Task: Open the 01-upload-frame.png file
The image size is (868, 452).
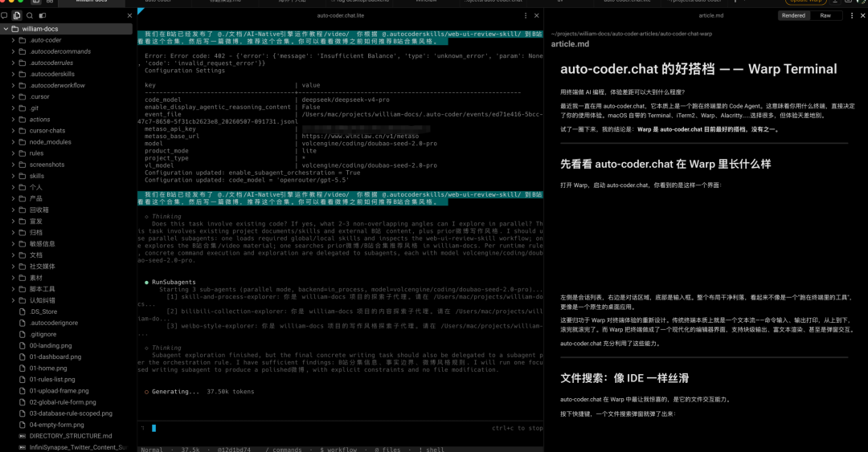Action: tap(67, 391)
